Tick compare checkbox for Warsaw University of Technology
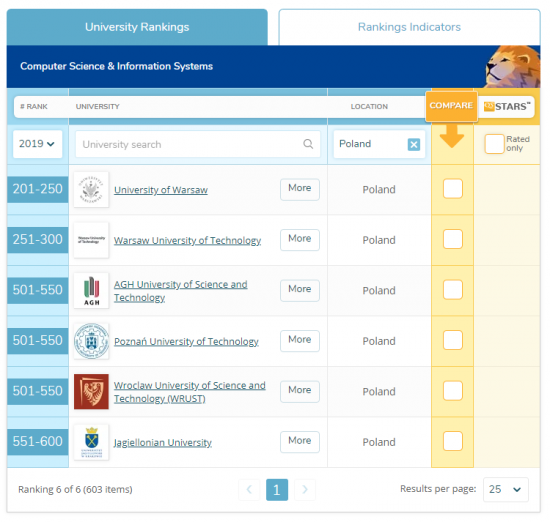 pyautogui.click(x=452, y=239)
